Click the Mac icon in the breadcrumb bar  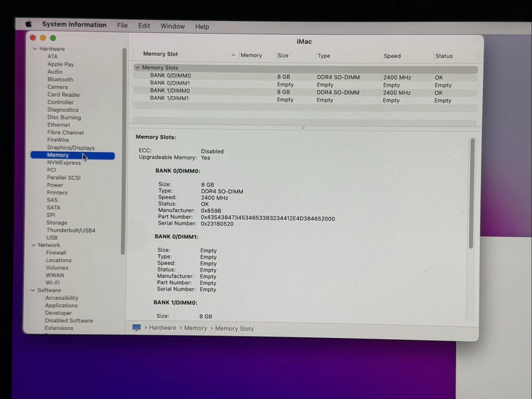pos(137,328)
